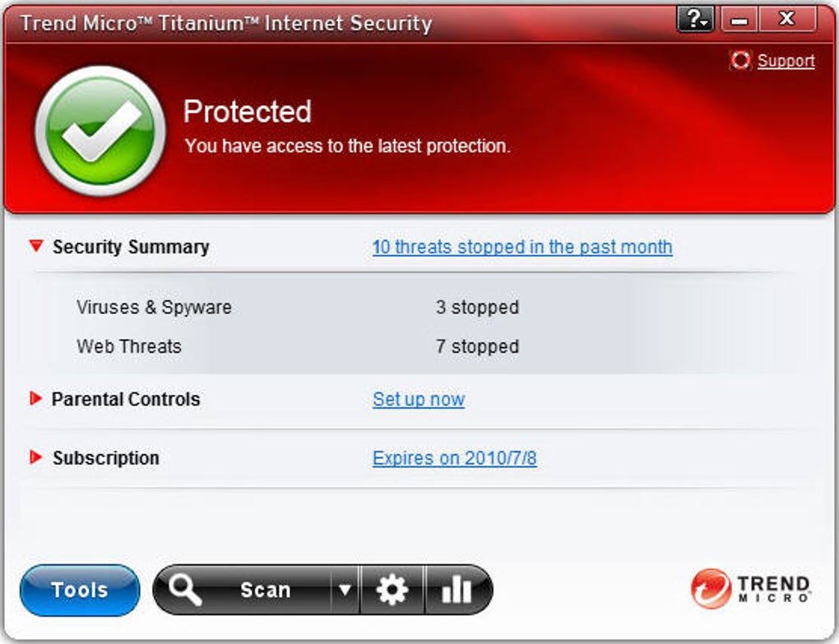The image size is (839, 644).
Task: Open the security report bar chart icon
Action: tap(457, 589)
